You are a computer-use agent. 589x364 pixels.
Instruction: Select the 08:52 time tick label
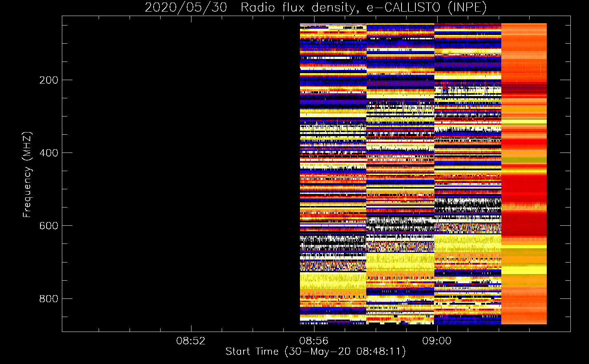pos(191,341)
